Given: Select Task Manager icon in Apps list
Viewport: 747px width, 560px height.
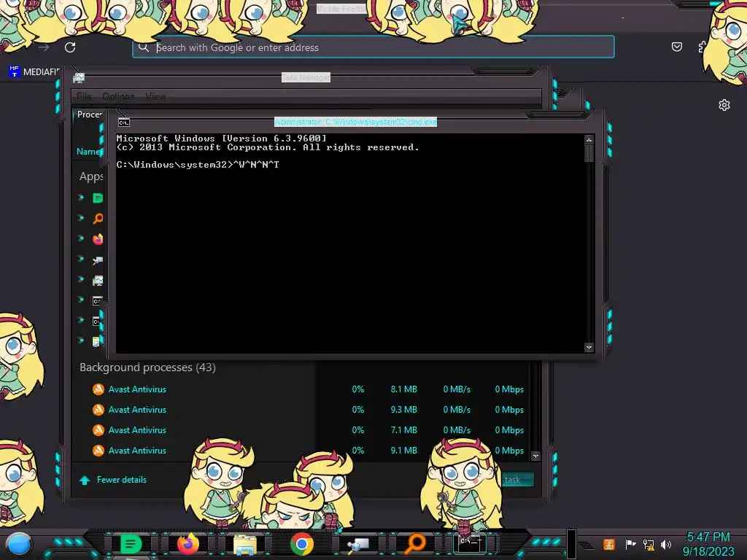Looking at the screenshot, I should coord(98,281).
